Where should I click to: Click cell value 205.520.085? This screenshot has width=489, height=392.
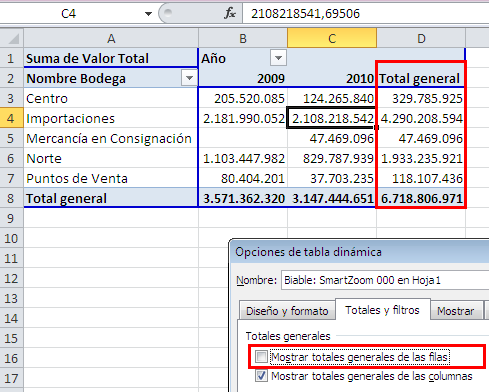coord(243,98)
